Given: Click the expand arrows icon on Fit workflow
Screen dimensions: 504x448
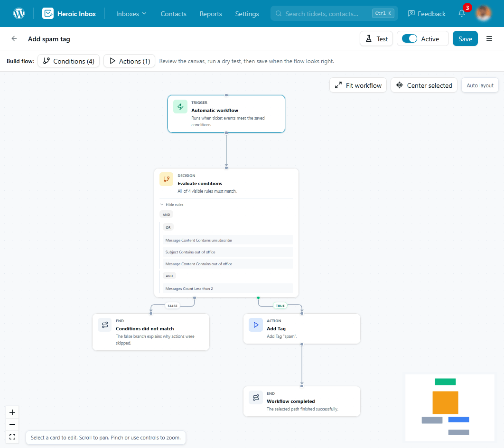Looking at the screenshot, I should tap(338, 85).
